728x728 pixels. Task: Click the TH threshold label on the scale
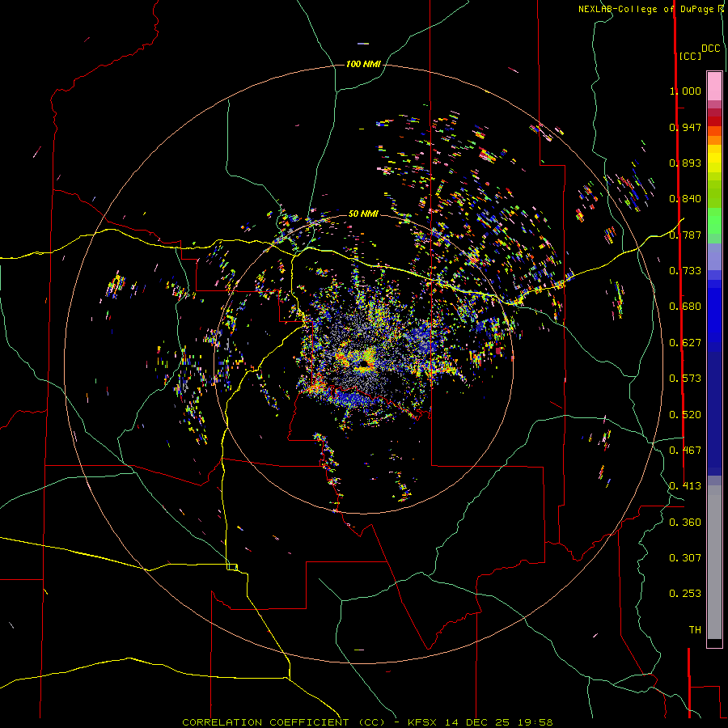point(695,630)
